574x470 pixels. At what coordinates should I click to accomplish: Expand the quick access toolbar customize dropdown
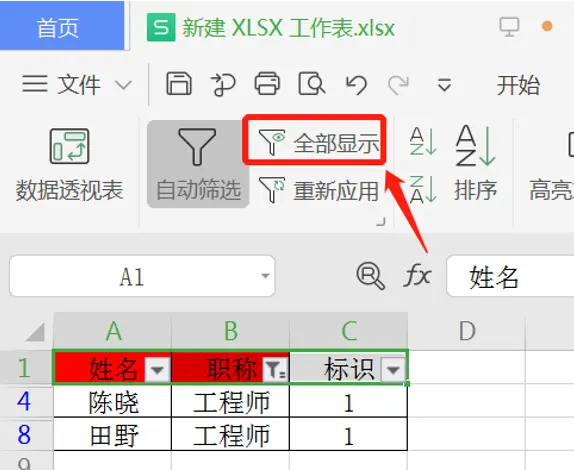[x=444, y=85]
